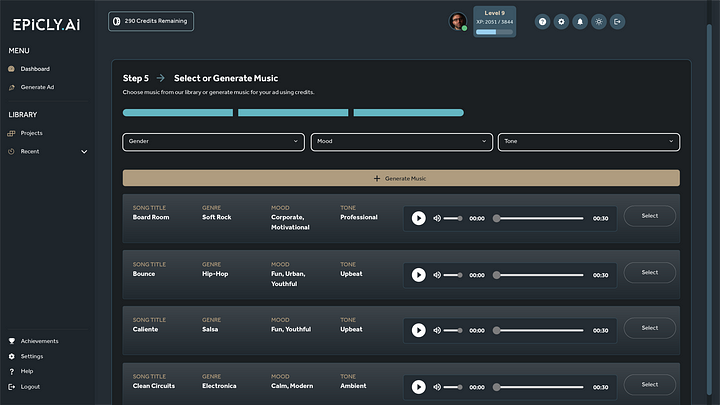Click the 'Hip-Hop' genre text
This screenshot has height=405, width=720.
[x=215, y=274]
